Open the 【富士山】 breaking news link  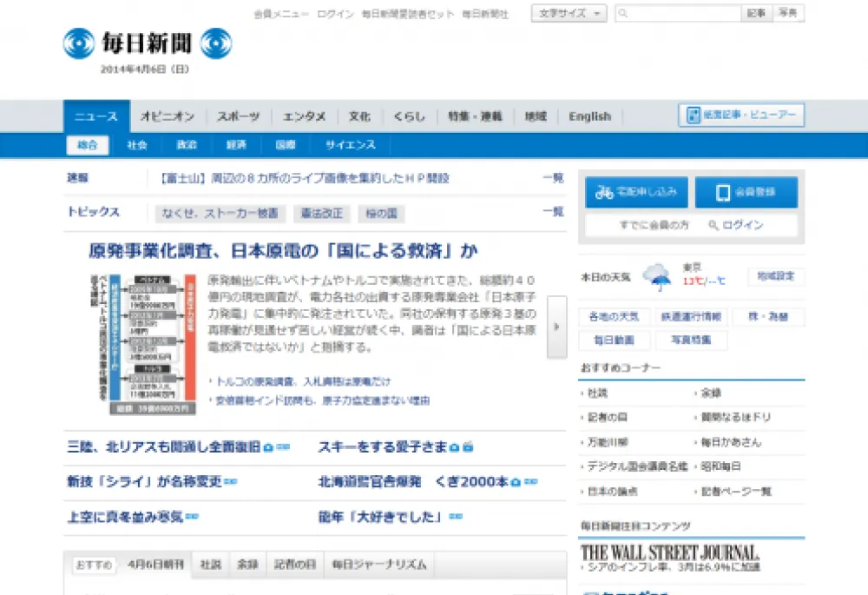coord(303,178)
